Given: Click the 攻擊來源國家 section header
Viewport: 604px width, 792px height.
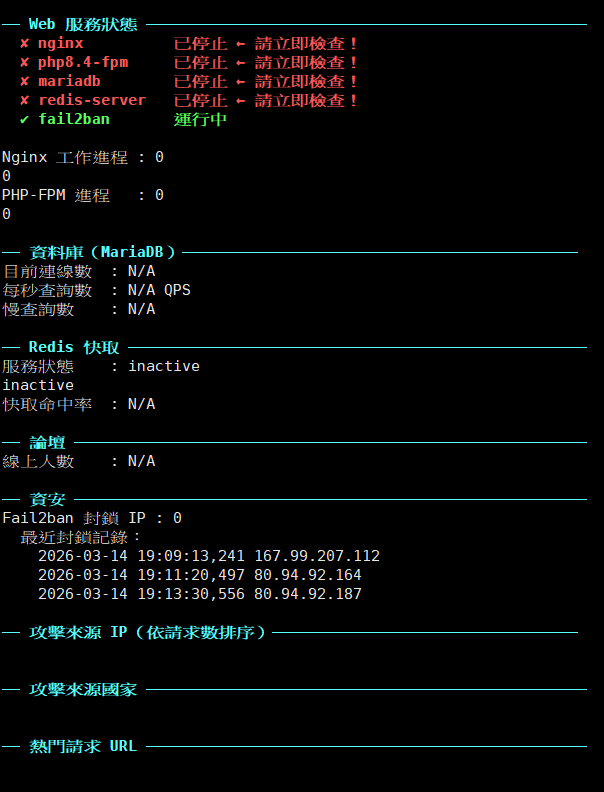Looking at the screenshot, I should [x=83, y=689].
